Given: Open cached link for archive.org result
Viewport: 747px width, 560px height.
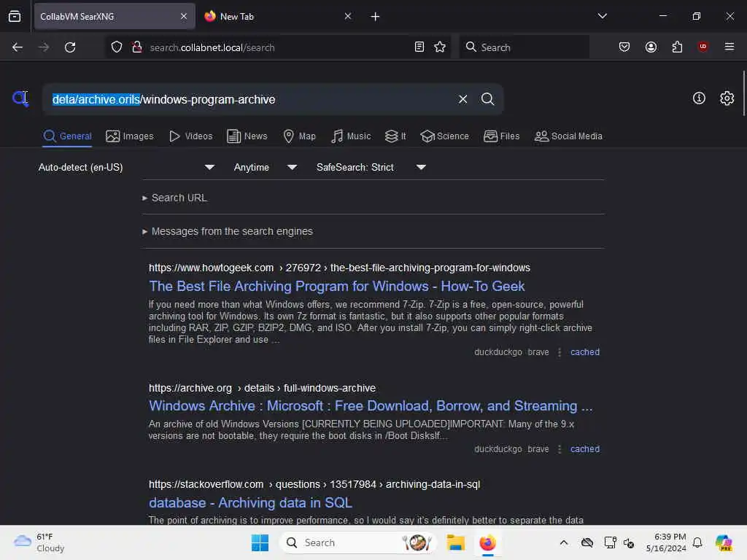Looking at the screenshot, I should coord(584,449).
